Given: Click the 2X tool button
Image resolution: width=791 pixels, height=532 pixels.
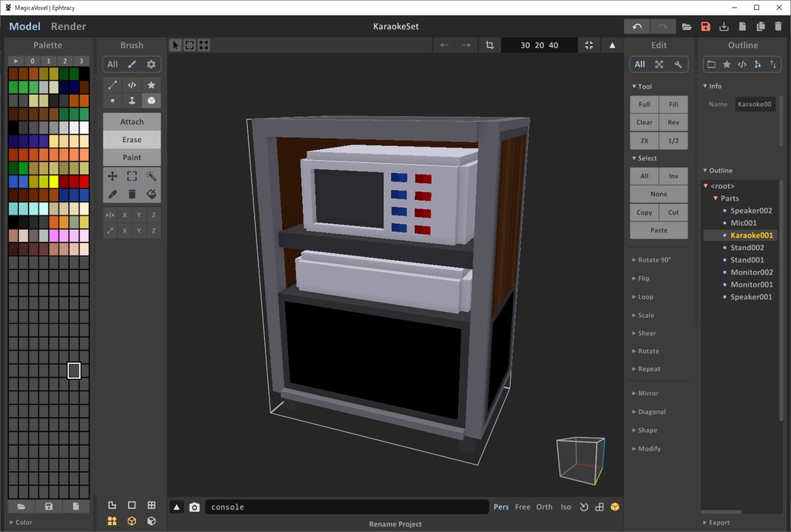Looking at the screenshot, I should point(644,141).
